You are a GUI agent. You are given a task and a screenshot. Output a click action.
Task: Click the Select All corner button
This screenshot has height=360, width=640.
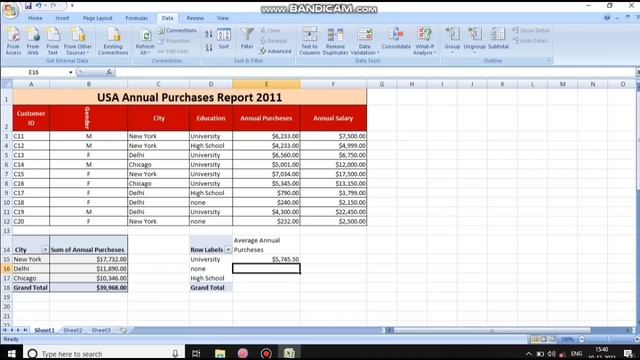point(7,84)
